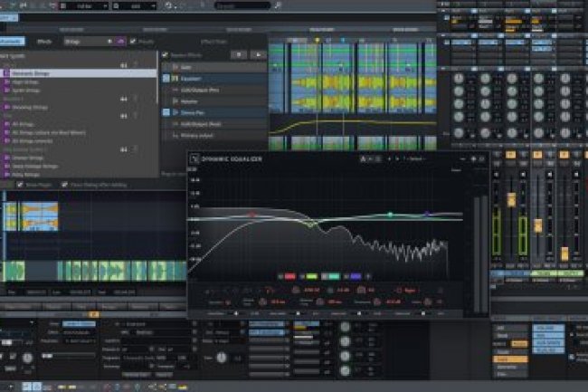The width and height of the screenshot is (588, 392).
Task: Go to the previous preset in Dynamic Equalizer
Action: click(x=389, y=159)
